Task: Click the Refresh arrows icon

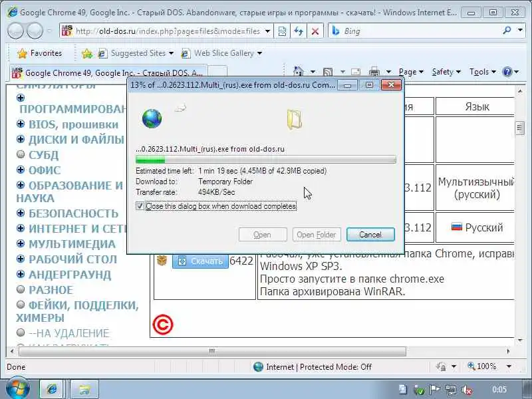Action: (299, 31)
